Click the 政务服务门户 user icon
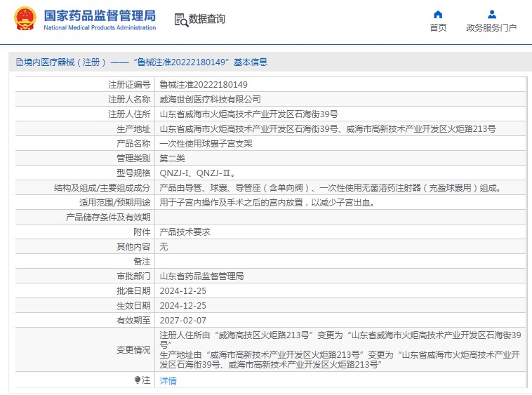Image resolution: width=532 pixels, height=395 pixels. pyautogui.click(x=491, y=14)
